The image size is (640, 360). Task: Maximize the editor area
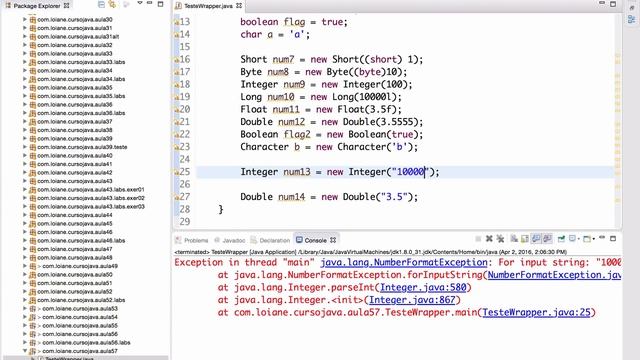coord(613,4)
